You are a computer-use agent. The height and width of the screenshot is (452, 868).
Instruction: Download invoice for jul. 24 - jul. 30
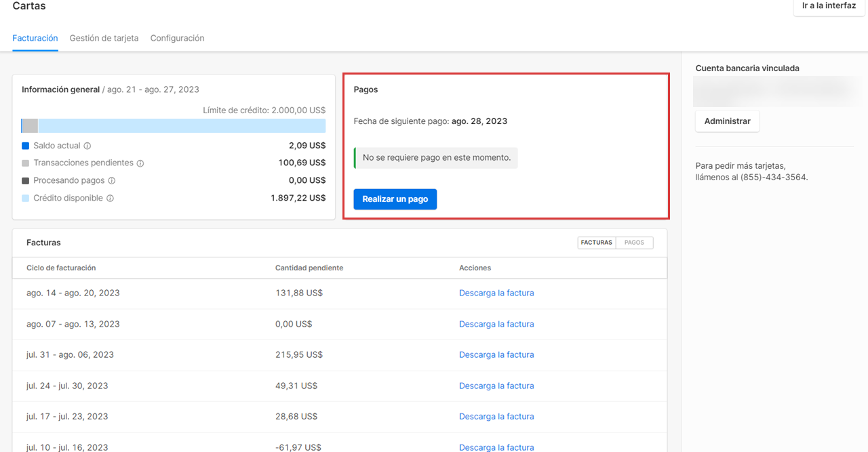(496, 386)
